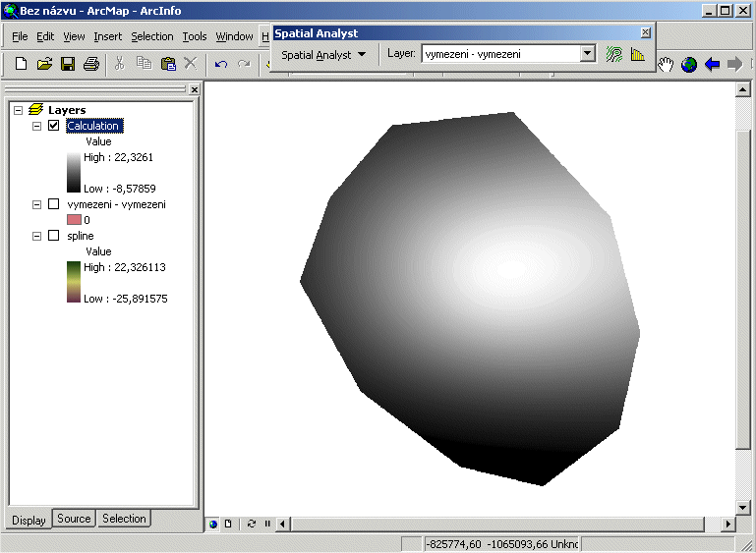
Task: Go back to previous extent
Action: [x=712, y=64]
